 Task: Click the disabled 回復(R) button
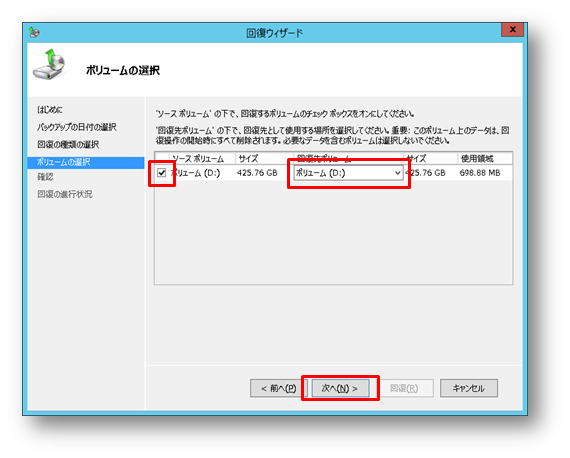[x=404, y=388]
